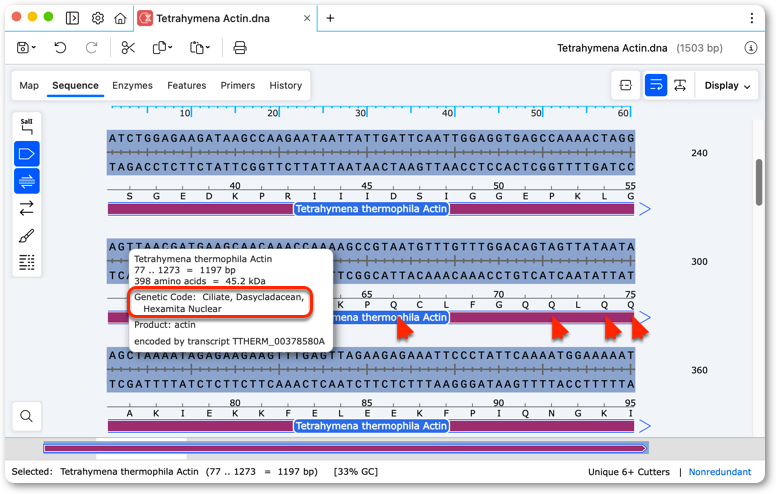The image size is (776, 494).
Task: Click the 33% GC status text
Action: [356, 472]
